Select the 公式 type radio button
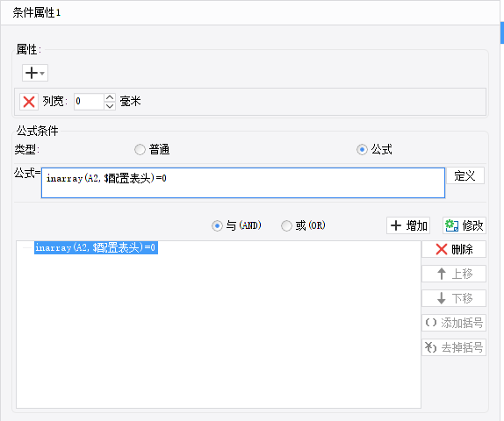This screenshot has width=504, height=421. click(362, 150)
